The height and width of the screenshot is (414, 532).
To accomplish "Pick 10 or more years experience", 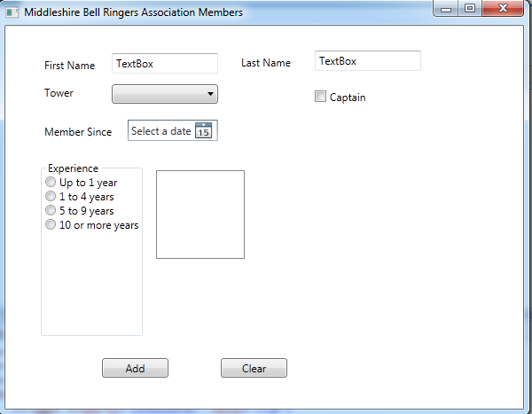I will pos(51,224).
